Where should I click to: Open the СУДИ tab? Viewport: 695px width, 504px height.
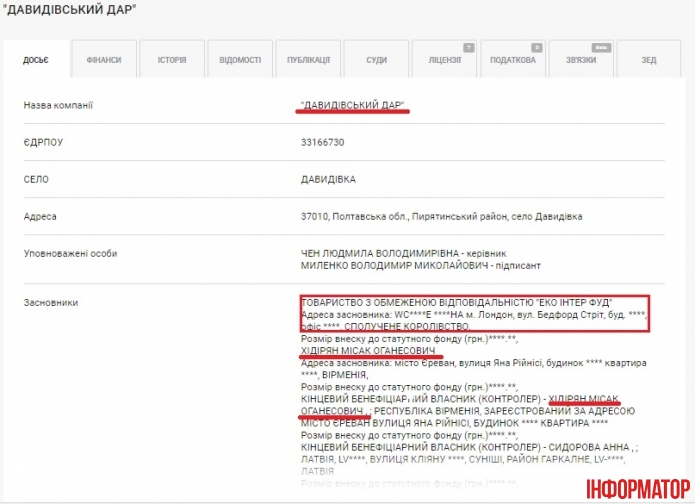point(376,60)
